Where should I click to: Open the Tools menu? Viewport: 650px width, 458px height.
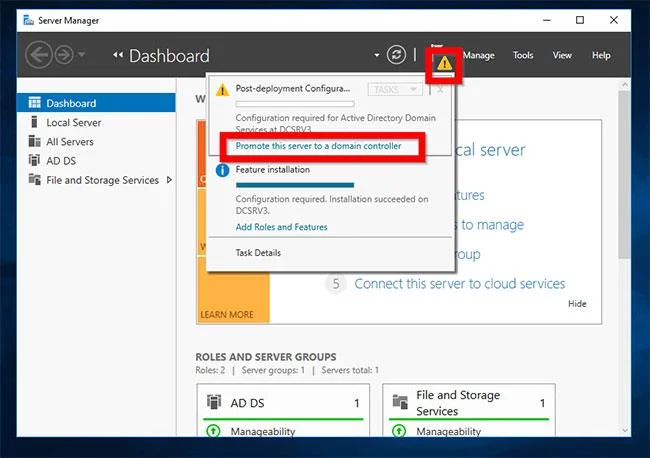[523, 55]
